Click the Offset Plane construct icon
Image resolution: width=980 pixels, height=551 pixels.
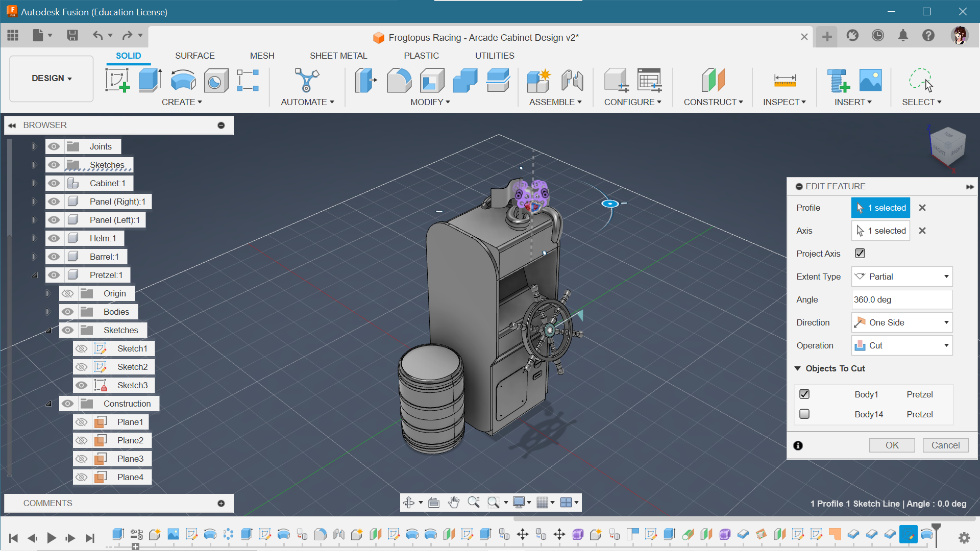click(x=712, y=80)
